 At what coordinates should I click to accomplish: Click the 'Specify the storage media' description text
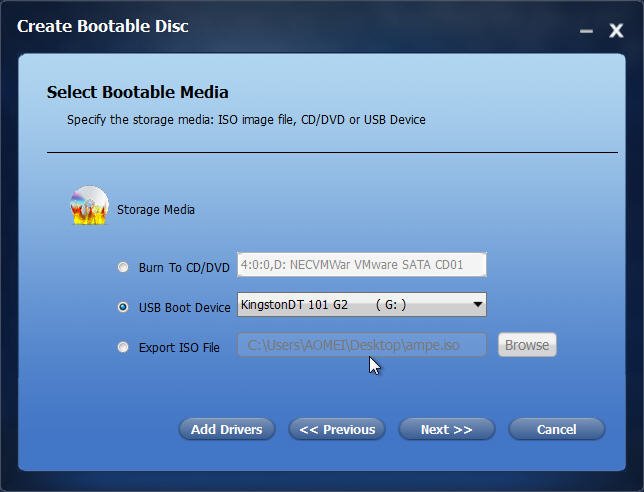[x=246, y=120]
